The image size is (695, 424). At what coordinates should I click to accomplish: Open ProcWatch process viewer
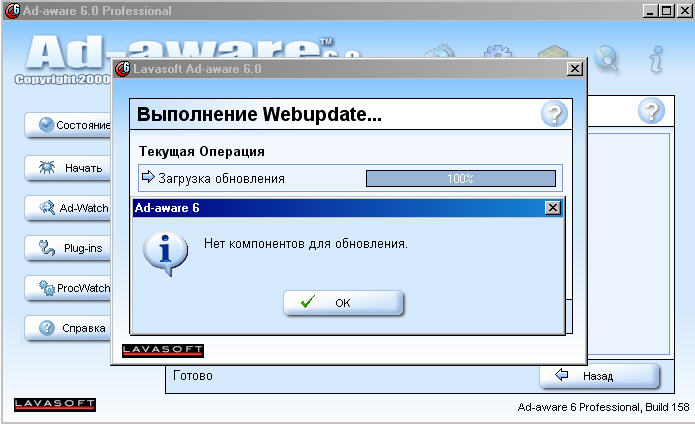click(x=68, y=288)
